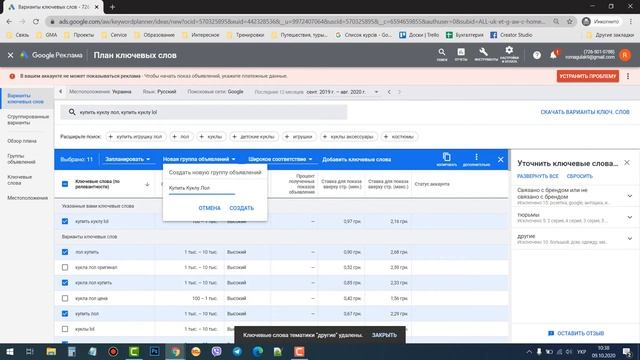
Task: Click 'Закрыть' on the snackbar notification
Action: [x=384, y=335]
